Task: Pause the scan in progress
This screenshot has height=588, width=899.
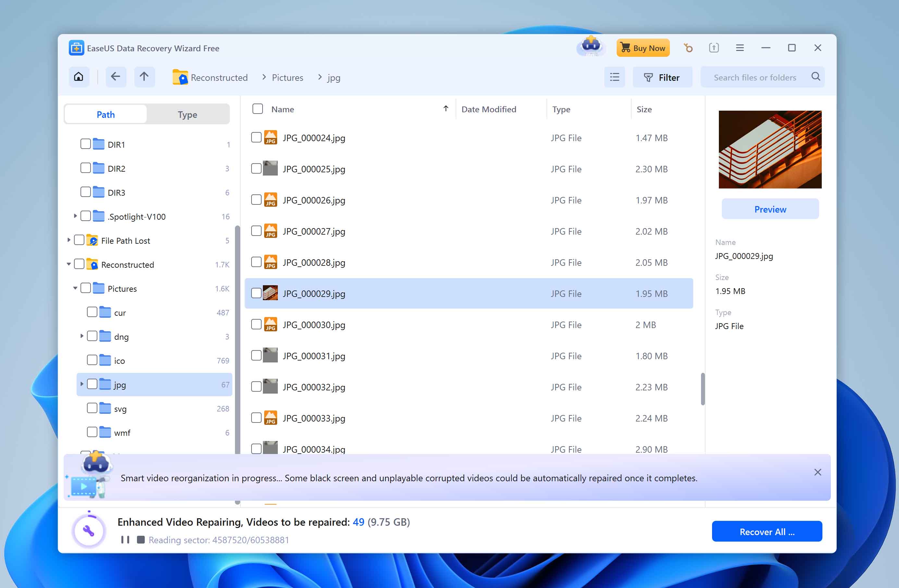Action: [x=125, y=539]
